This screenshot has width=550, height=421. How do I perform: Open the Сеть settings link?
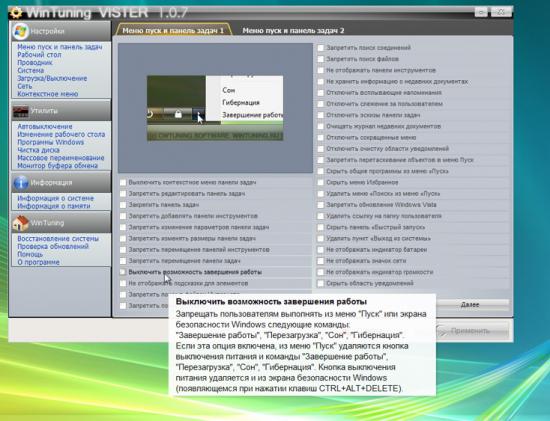pyautogui.click(x=25, y=86)
